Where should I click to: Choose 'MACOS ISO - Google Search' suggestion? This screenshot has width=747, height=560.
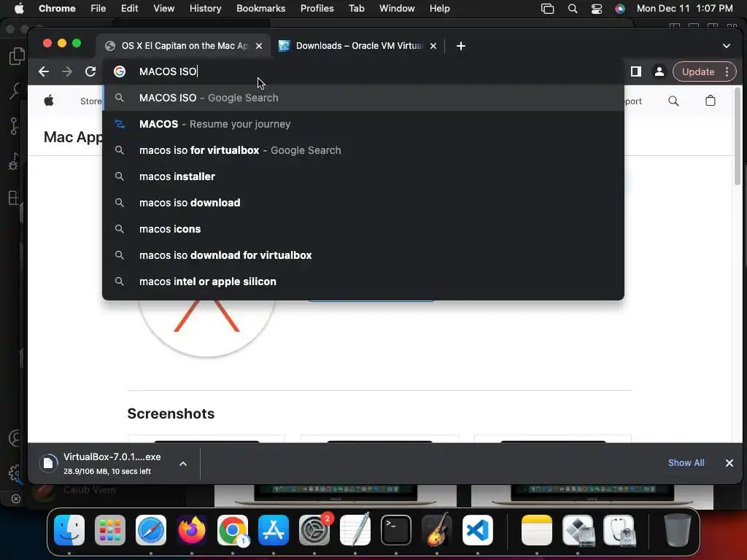pyautogui.click(x=363, y=98)
